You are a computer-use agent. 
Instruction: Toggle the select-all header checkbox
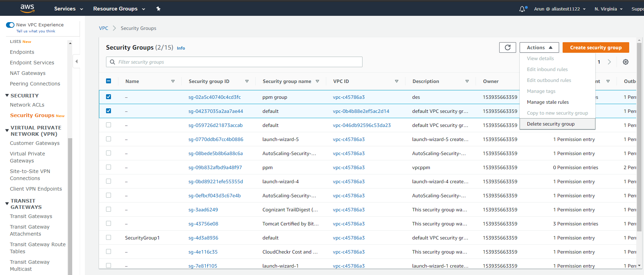point(109,81)
